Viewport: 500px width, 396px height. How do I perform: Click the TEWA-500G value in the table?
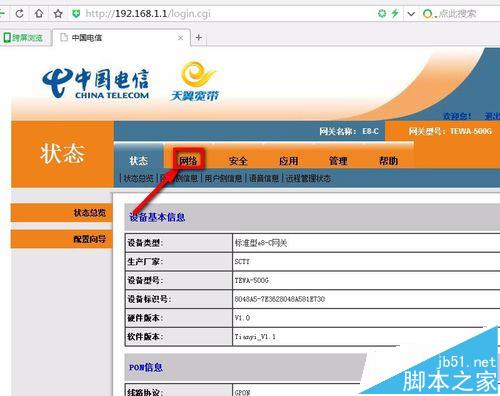click(252, 280)
